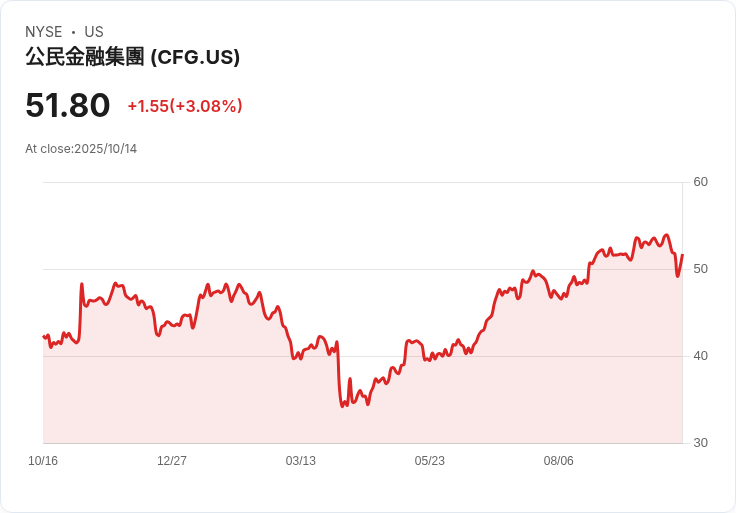The image size is (736, 513).
Task: Select the 05/23 date marker
Action: point(430,461)
